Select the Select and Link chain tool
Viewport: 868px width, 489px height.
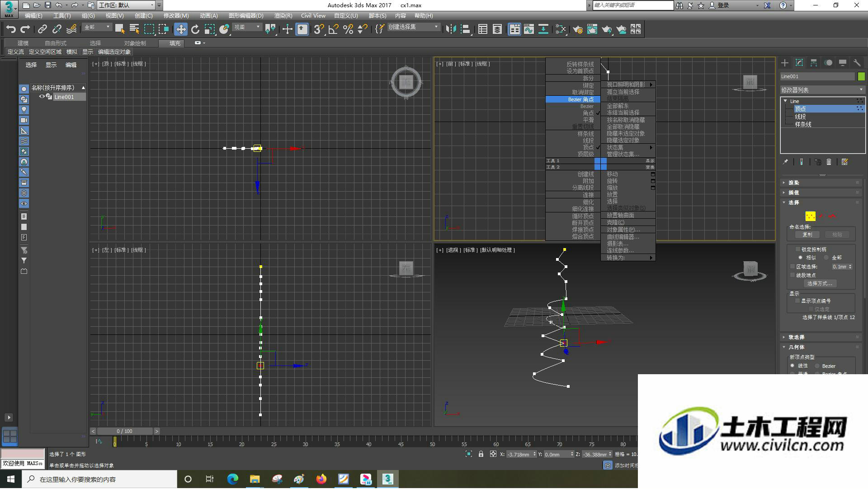click(42, 29)
